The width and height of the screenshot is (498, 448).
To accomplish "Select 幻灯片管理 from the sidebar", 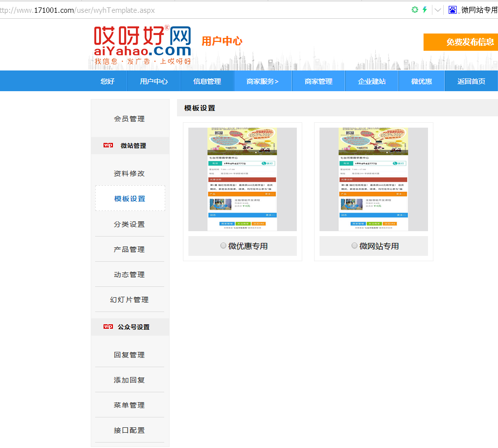I will pos(130,300).
